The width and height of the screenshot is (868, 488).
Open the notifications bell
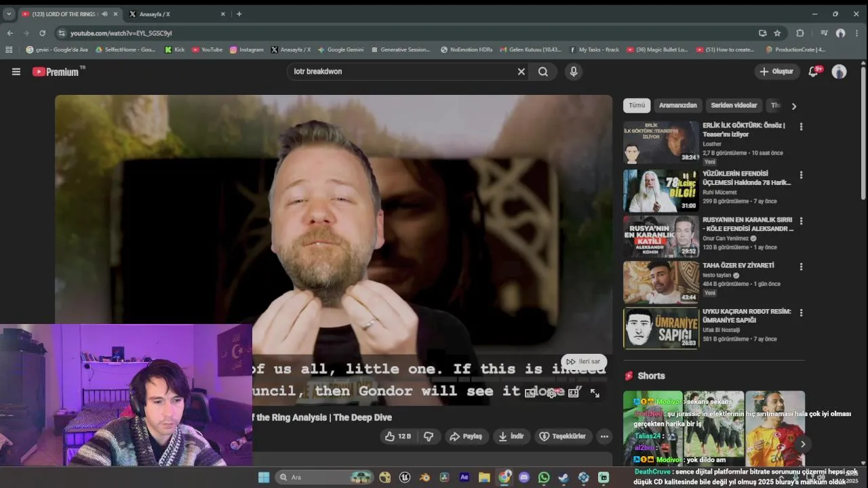point(814,71)
